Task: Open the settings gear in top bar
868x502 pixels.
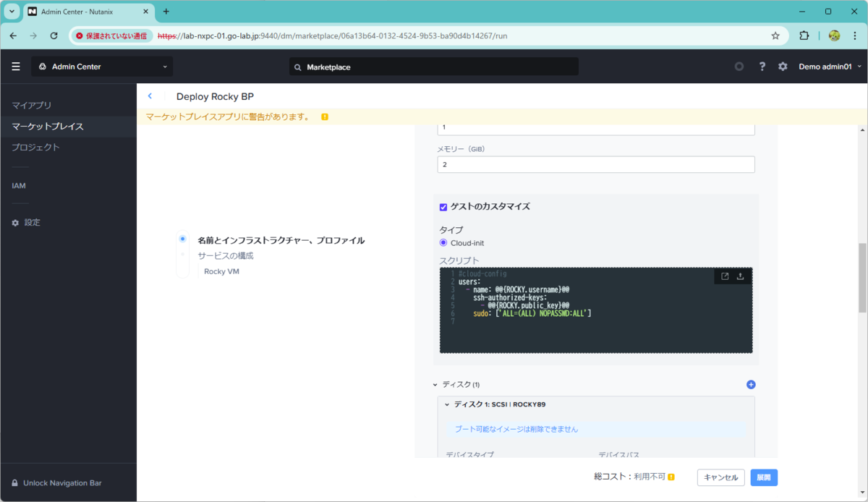Action: coord(783,67)
